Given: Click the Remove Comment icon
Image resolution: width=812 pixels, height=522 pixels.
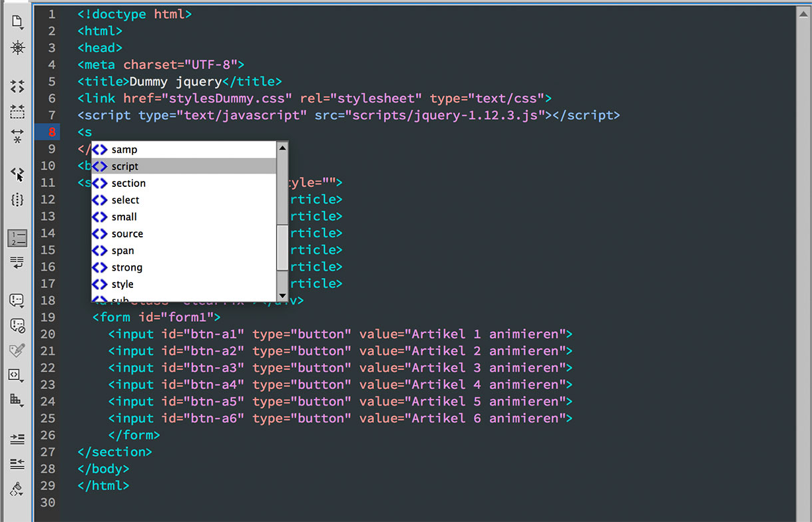Looking at the screenshot, I should [17, 325].
